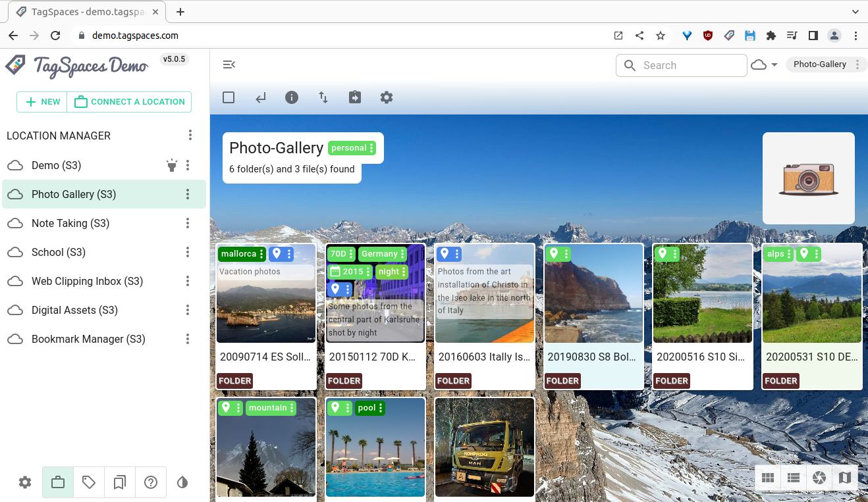Open the browser extensions puzzle icon
The width and height of the screenshot is (868, 502).
pyautogui.click(x=771, y=36)
